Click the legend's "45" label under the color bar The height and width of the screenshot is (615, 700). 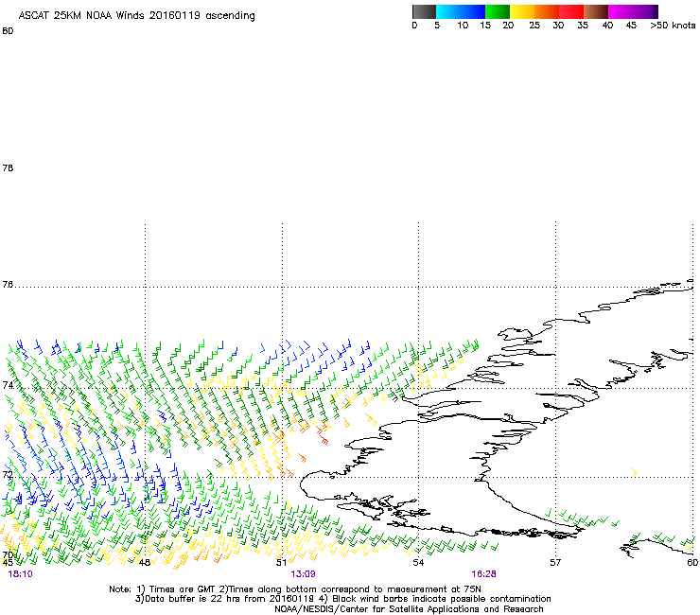pos(631,26)
